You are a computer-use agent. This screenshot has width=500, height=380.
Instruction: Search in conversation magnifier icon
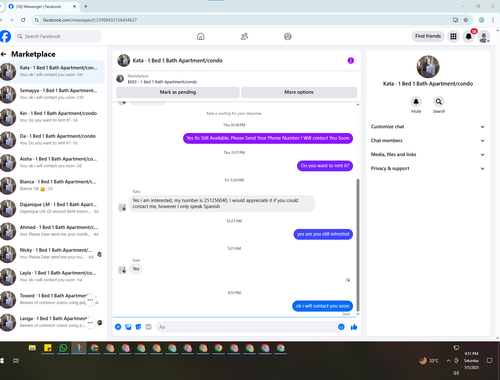pyautogui.click(x=439, y=101)
